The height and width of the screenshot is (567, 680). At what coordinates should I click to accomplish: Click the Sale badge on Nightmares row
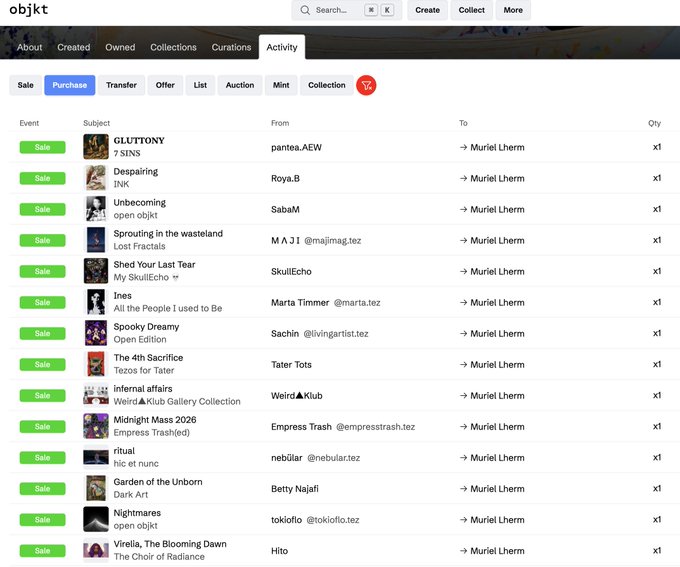(x=42, y=520)
